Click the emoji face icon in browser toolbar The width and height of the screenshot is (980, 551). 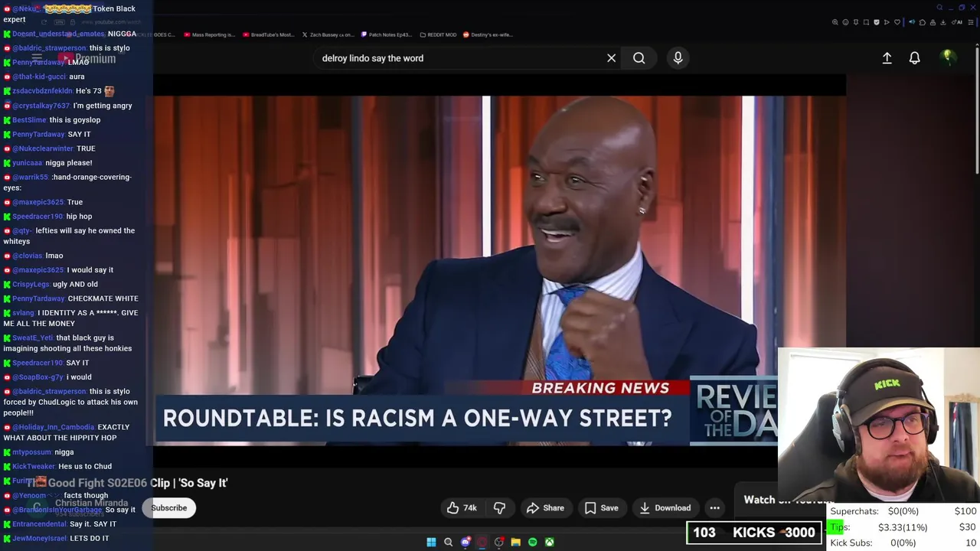(846, 22)
